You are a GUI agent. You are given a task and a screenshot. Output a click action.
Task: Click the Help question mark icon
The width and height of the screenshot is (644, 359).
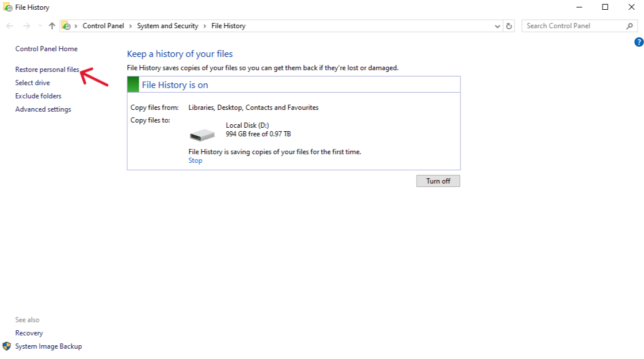(638, 41)
